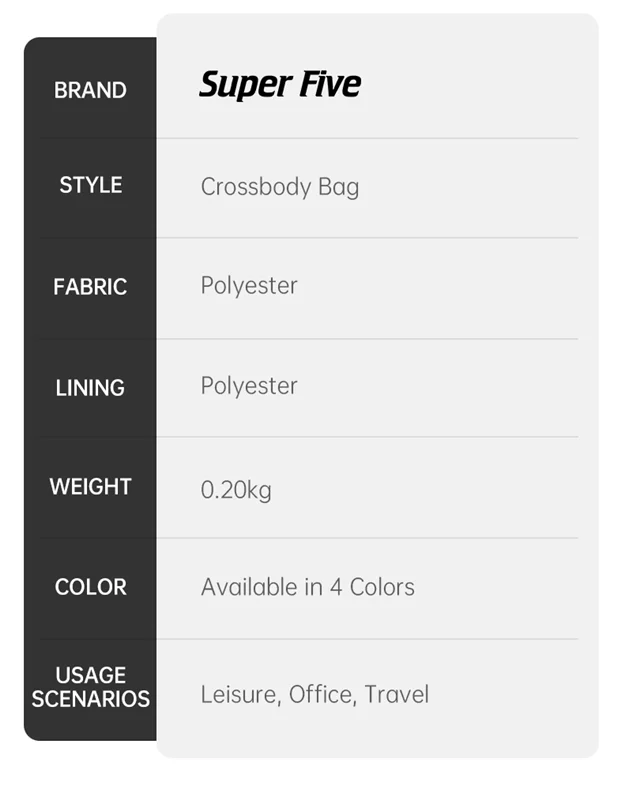
Task: Click the word "SCENARIOS" in the sidebar
Action: coord(90,699)
